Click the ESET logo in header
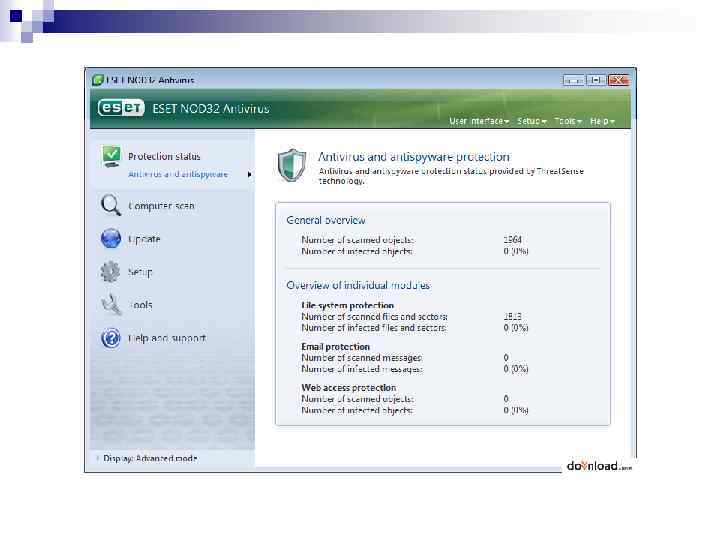The height and width of the screenshot is (540, 720). 121,108
